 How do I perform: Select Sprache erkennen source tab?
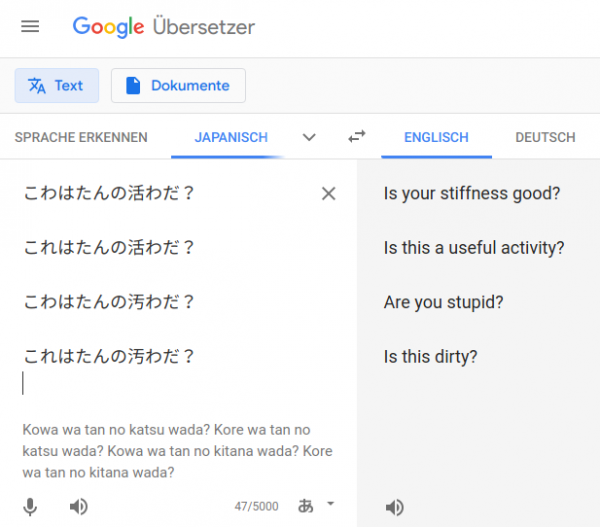pos(81,137)
